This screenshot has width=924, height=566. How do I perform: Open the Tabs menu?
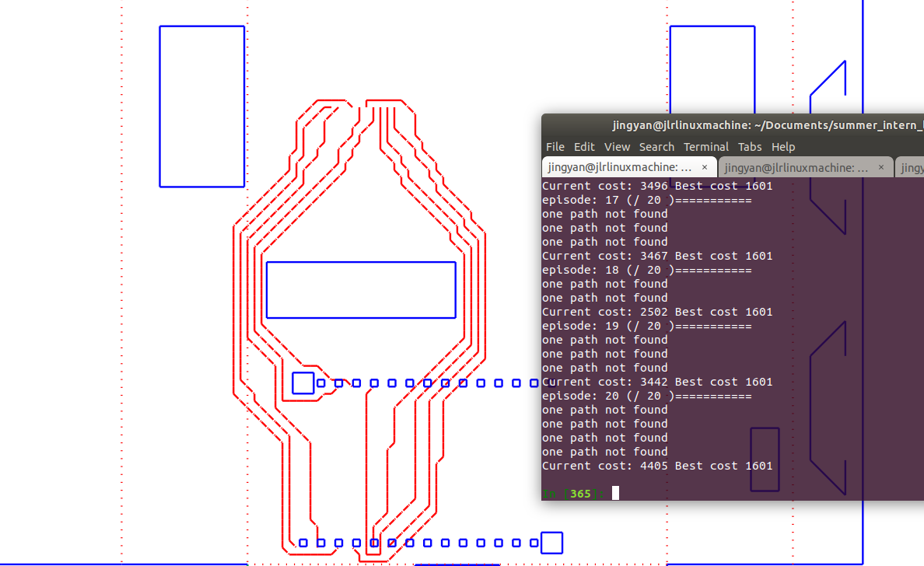tap(750, 147)
